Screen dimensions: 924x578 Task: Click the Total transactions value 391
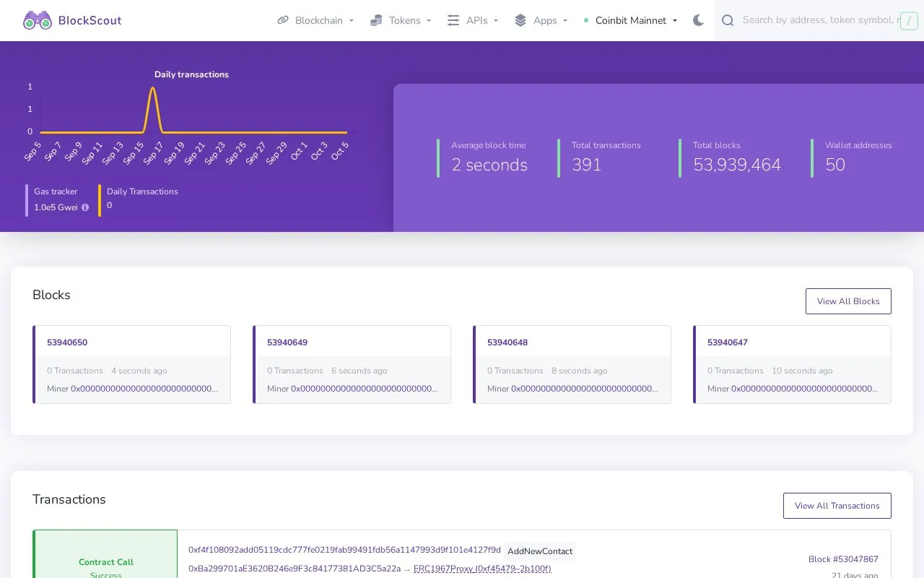coord(586,165)
